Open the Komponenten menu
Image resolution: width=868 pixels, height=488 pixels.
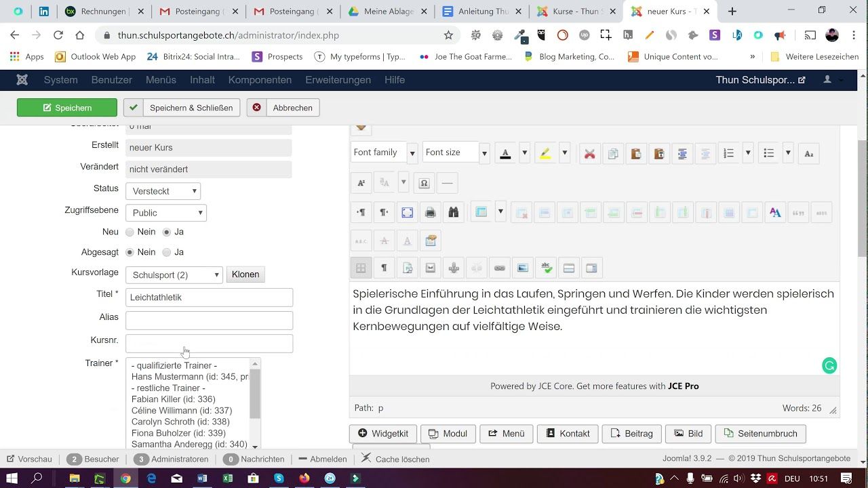point(260,80)
